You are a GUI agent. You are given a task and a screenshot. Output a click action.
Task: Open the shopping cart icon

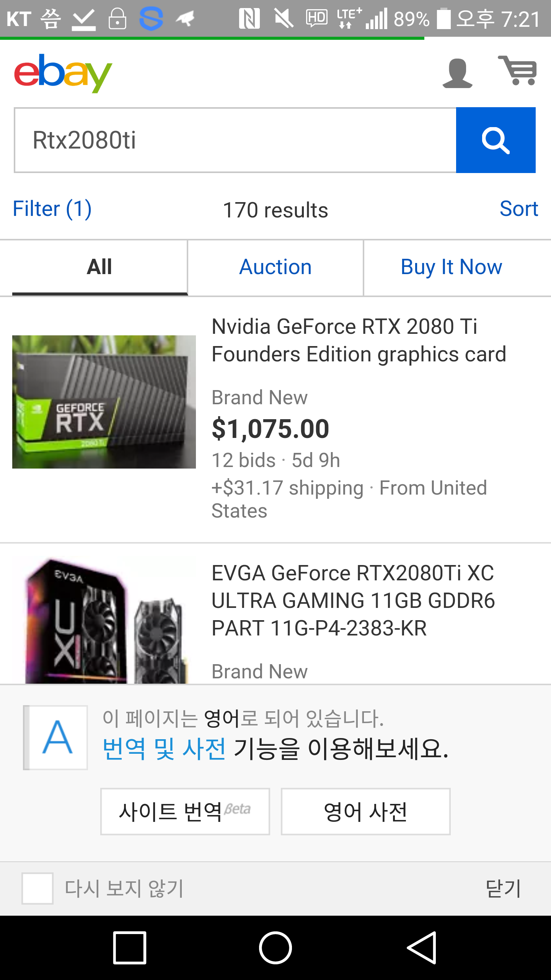pos(517,70)
